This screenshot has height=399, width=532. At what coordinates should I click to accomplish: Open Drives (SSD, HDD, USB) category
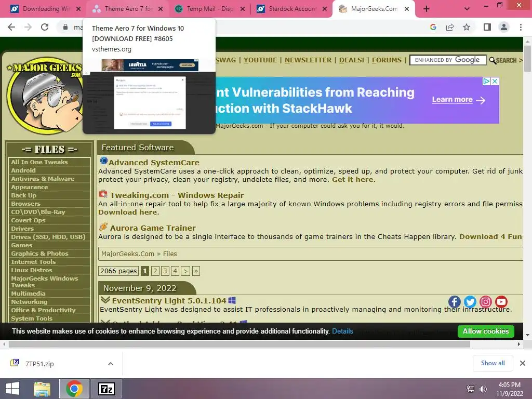49,237
